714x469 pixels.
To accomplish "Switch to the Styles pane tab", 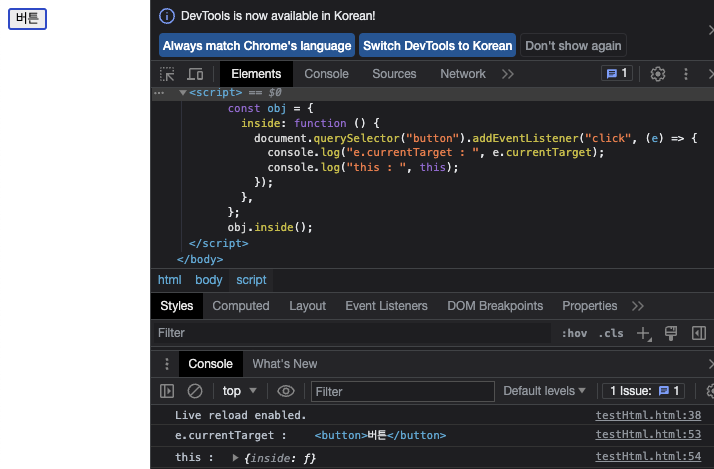I will [x=177, y=306].
